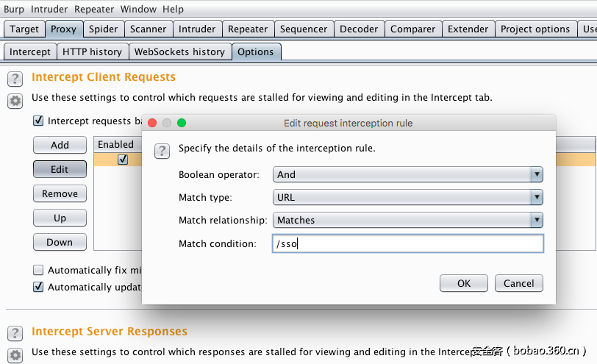597x364 pixels.
Task: Open the Intruder main tab
Action: tap(197, 29)
